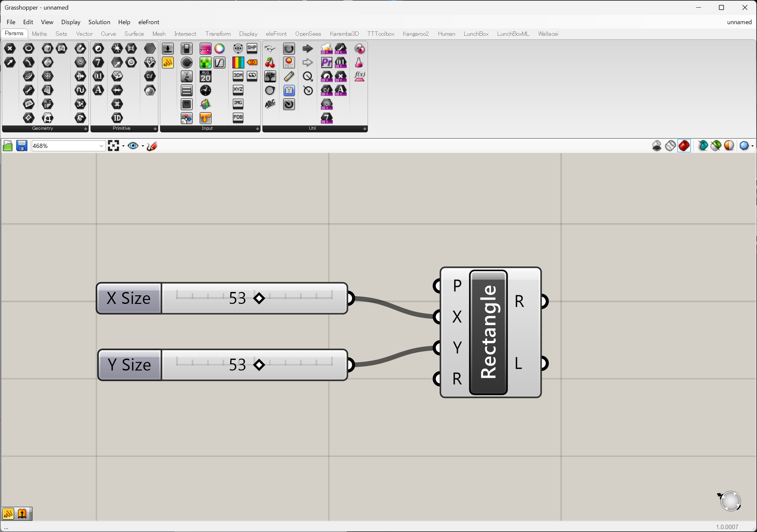Switch to the Curve tab

108,34
